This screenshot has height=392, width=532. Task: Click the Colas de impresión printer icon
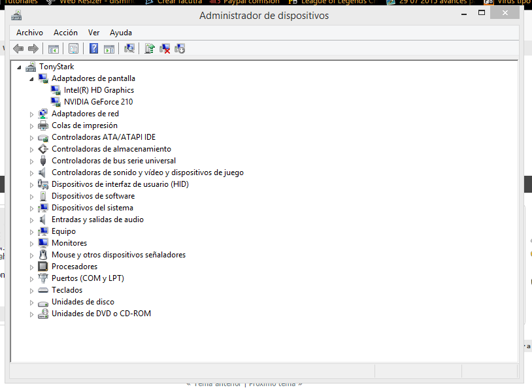coord(43,125)
